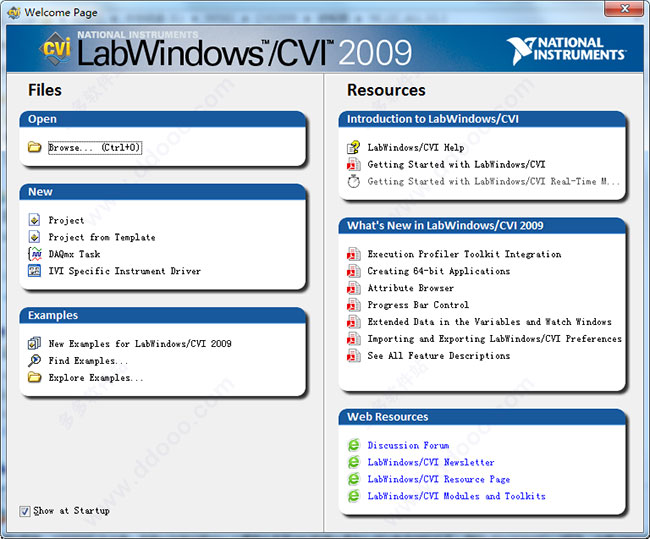Open the Browse... (Ctrl+O) link
Screen dimensions: 650x539
[95, 148]
